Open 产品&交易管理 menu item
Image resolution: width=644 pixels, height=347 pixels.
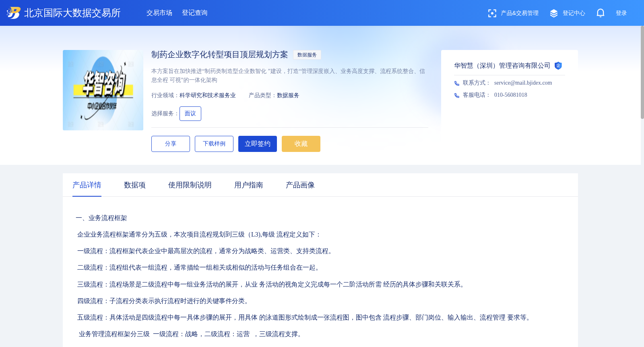520,13
